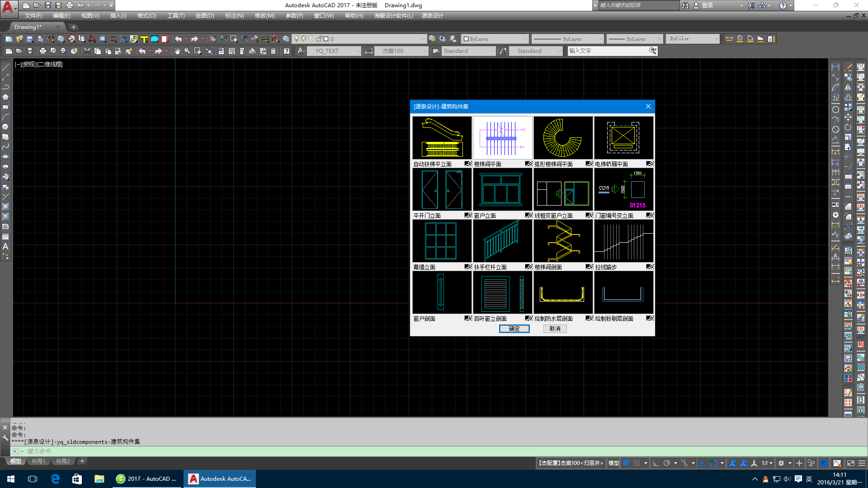868x488 pixels.
Task: Open the 源泉设计 menu
Action: 432,16
